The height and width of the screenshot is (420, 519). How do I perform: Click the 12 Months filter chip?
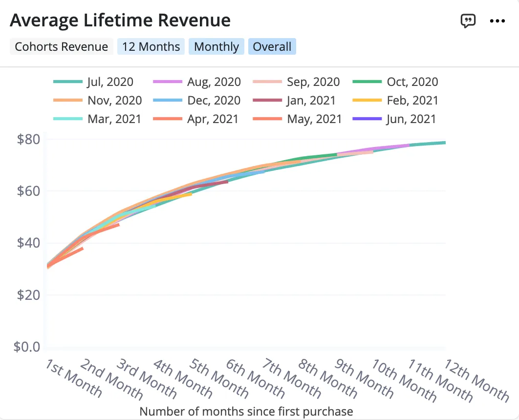[x=151, y=46]
